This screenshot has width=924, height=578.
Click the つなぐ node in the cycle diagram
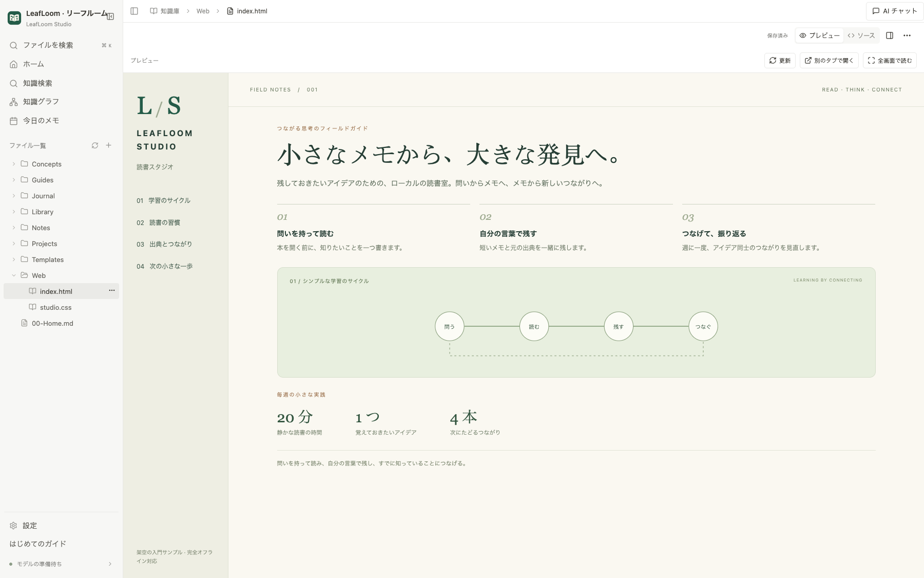(x=703, y=326)
